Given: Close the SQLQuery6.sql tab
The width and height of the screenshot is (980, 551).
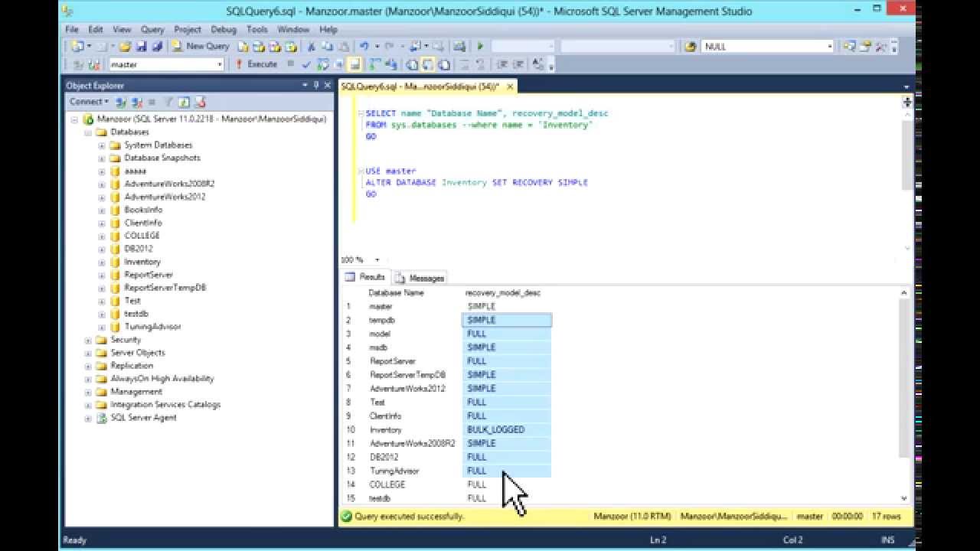Looking at the screenshot, I should click(511, 86).
